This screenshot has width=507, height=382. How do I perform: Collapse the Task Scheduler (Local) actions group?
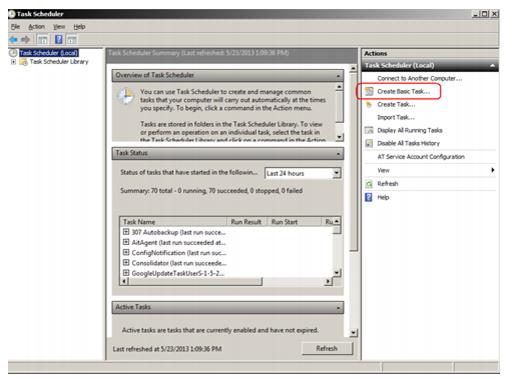[x=492, y=66]
